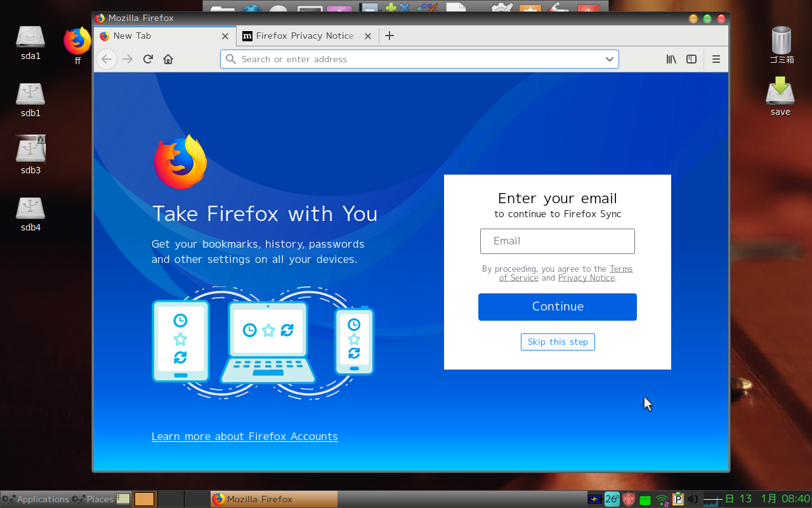Select the ff Firefox desktop shortcut
812x508 pixels.
(77, 46)
